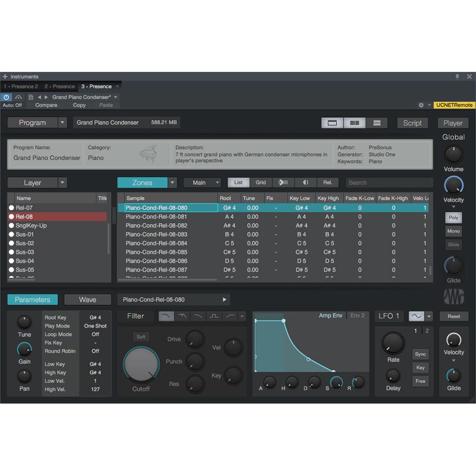Image resolution: width=476 pixels, height=476 pixels.
Task: Click the preset file icon beside the power button
Action: [30, 97]
